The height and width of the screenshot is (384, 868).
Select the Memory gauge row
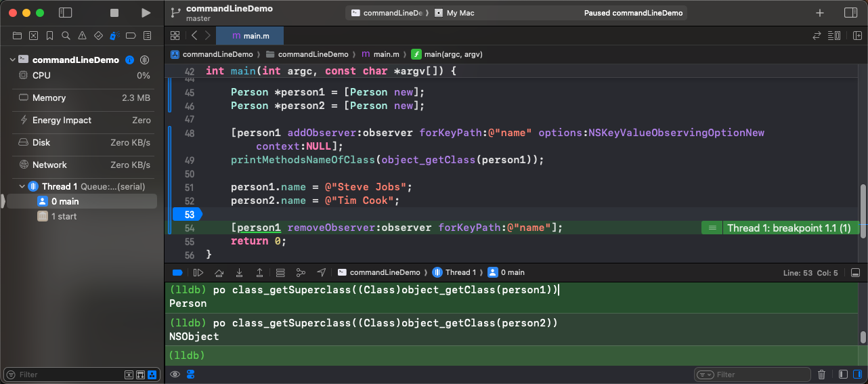[x=81, y=98]
